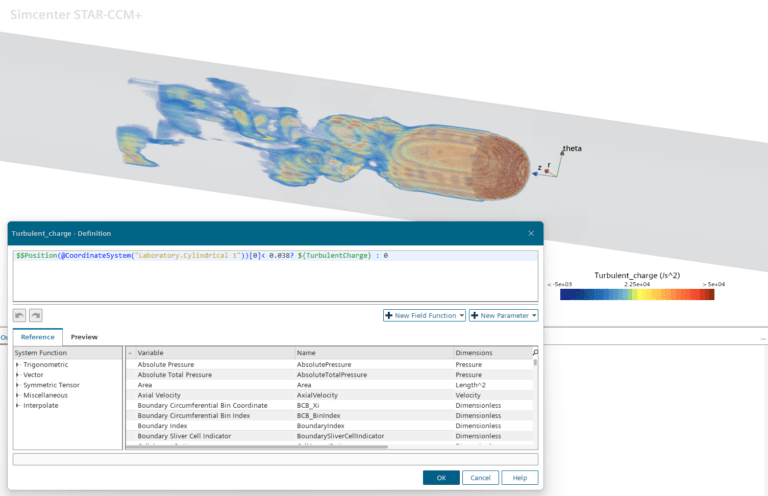Viewport: 768px width, 496px height.
Task: Expand the Trigonometric function category
Action: 17,365
